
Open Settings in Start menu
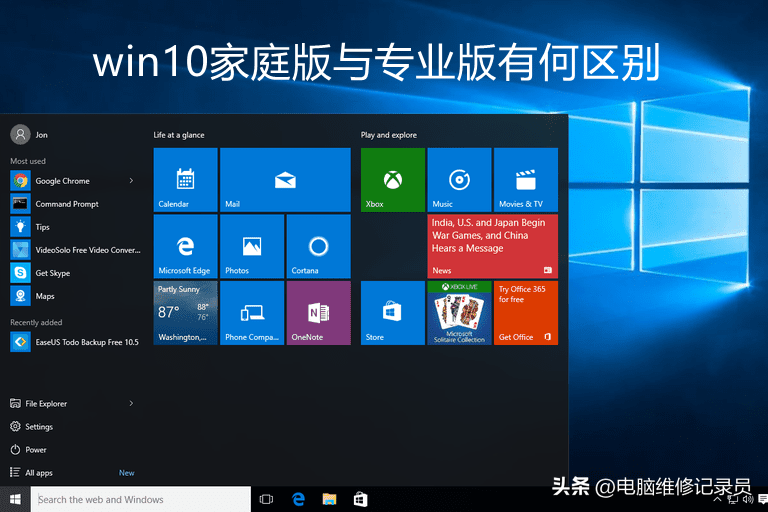39,427
